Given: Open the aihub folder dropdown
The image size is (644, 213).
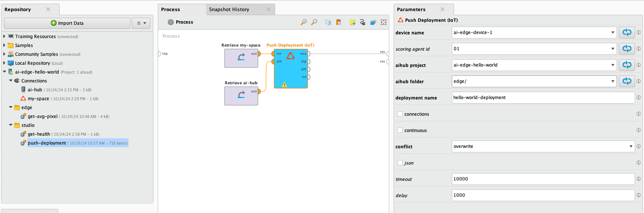Looking at the screenshot, I should point(613,81).
